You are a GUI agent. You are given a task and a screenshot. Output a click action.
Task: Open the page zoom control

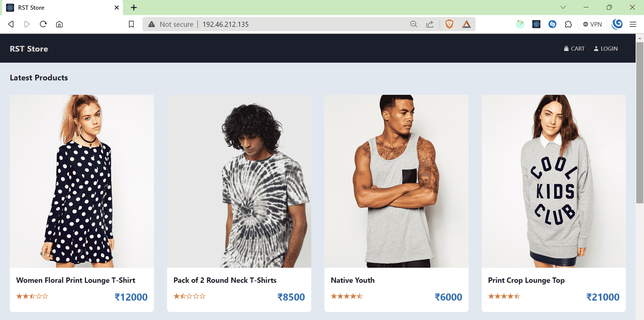[414, 24]
